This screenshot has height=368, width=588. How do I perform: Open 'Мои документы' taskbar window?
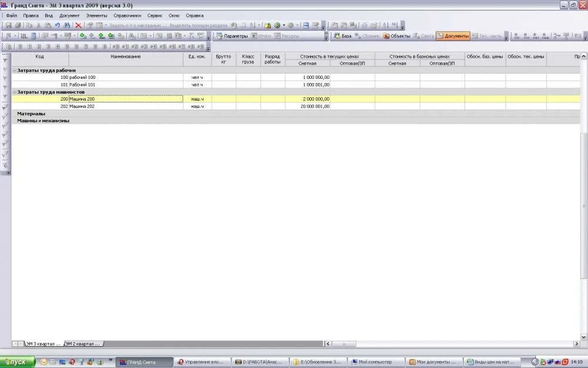(435, 362)
